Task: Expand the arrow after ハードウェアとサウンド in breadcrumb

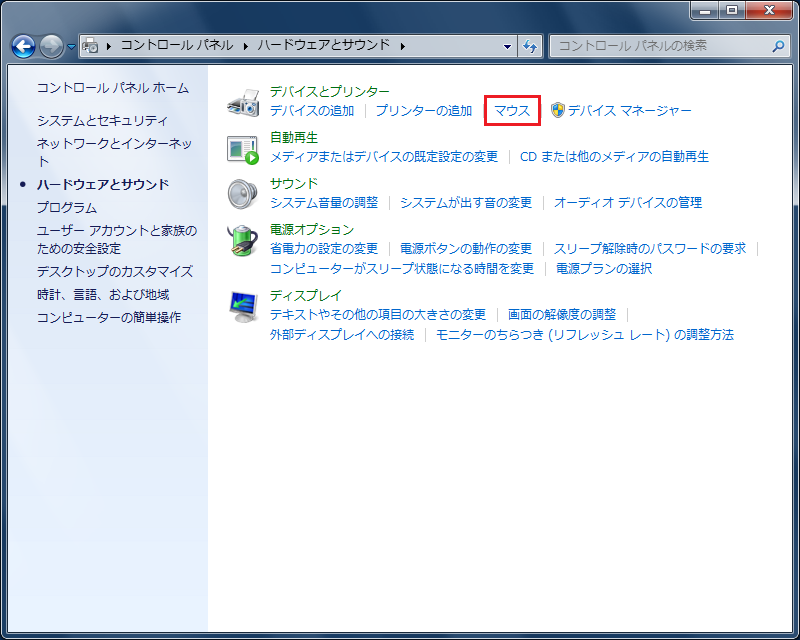Action: pos(402,46)
